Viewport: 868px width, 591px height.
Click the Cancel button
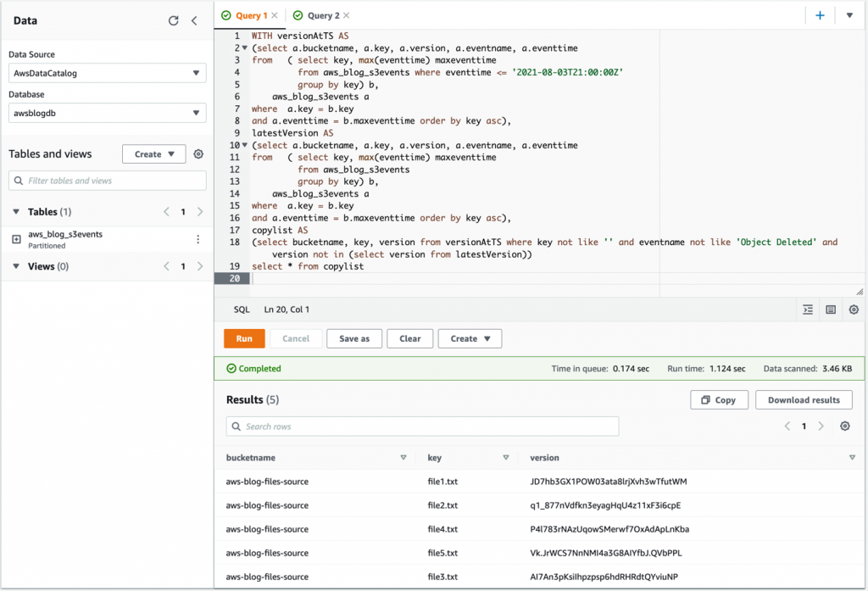296,338
